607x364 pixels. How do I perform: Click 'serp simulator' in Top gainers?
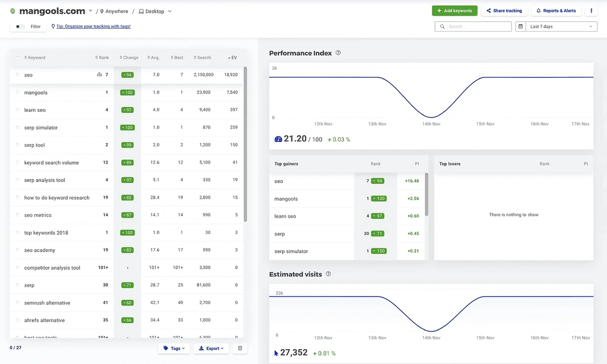click(291, 251)
